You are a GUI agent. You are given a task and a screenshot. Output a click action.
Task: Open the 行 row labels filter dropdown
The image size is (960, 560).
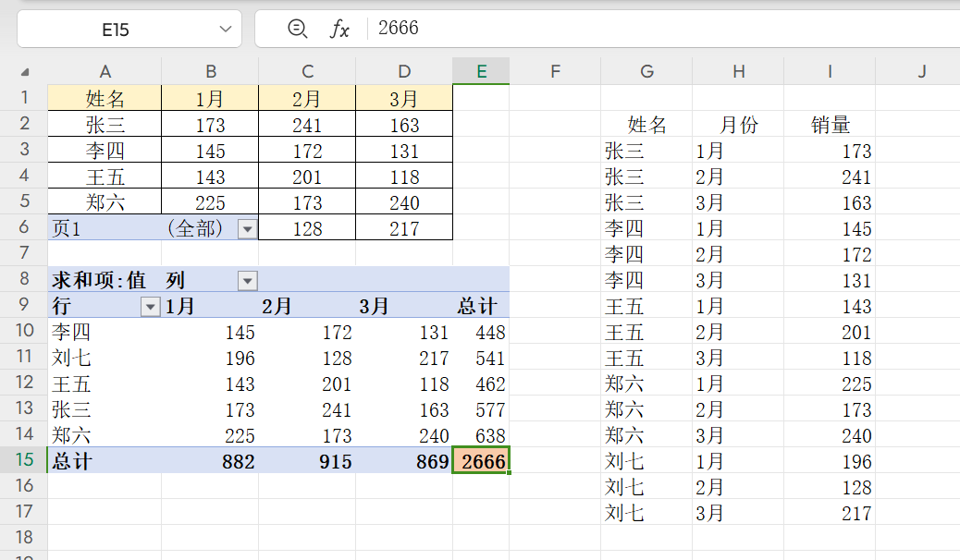149,306
